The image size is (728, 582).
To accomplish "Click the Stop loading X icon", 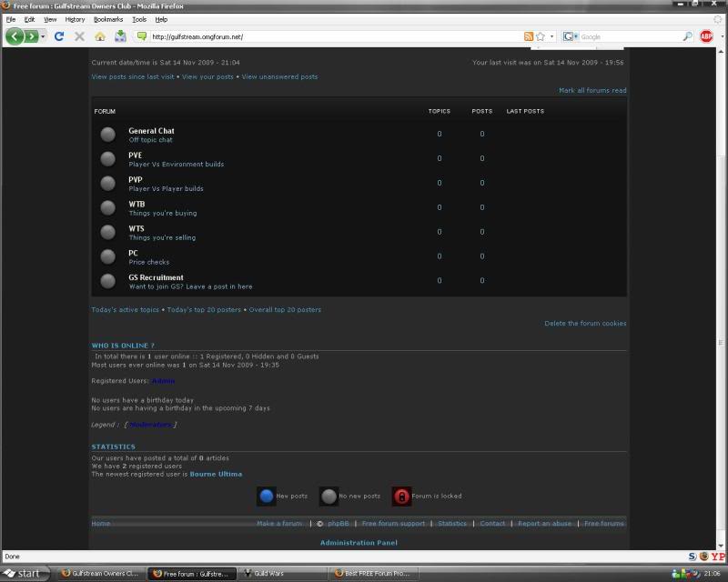I will pyautogui.click(x=79, y=36).
